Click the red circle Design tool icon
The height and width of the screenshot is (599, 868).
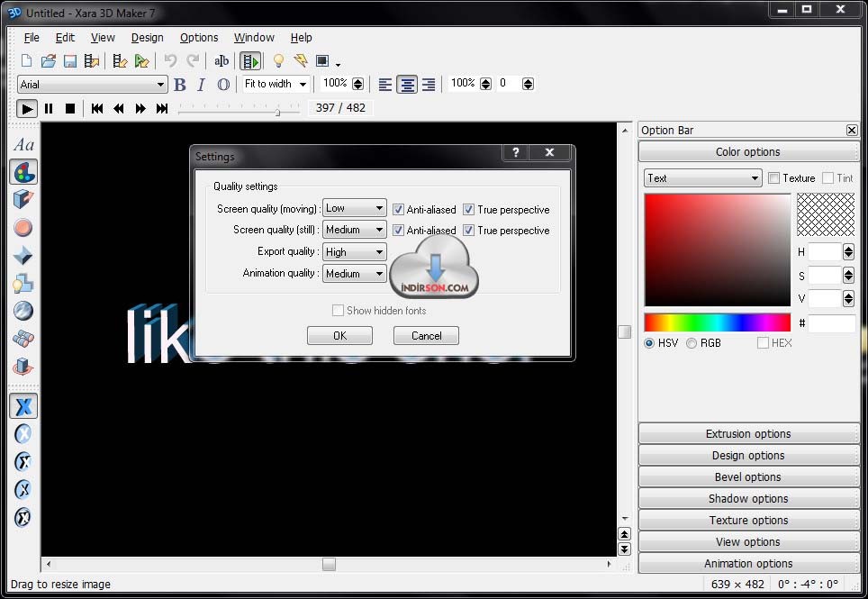(23, 228)
